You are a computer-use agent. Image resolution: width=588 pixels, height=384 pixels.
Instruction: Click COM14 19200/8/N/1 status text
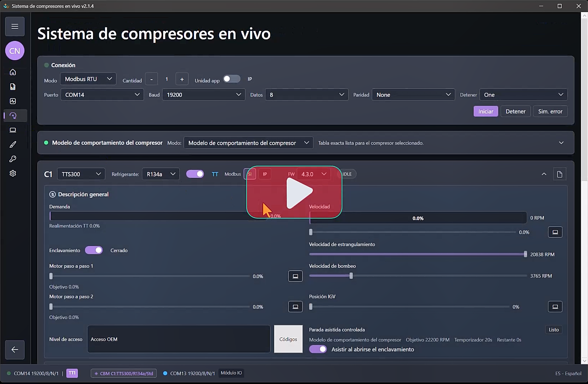pyautogui.click(x=36, y=373)
